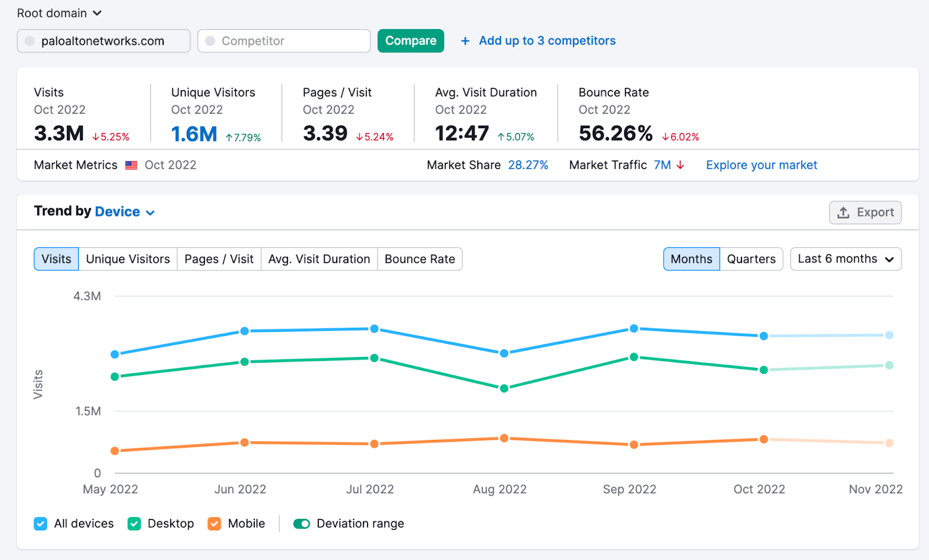This screenshot has width=929, height=560.
Task: Select the Months view
Action: point(692,259)
